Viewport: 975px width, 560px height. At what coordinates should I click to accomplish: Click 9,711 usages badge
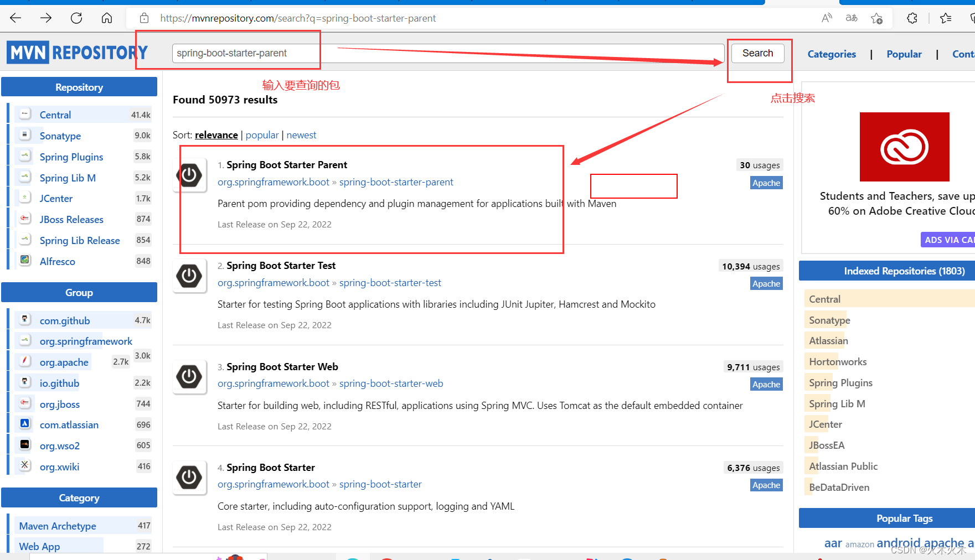(x=754, y=367)
